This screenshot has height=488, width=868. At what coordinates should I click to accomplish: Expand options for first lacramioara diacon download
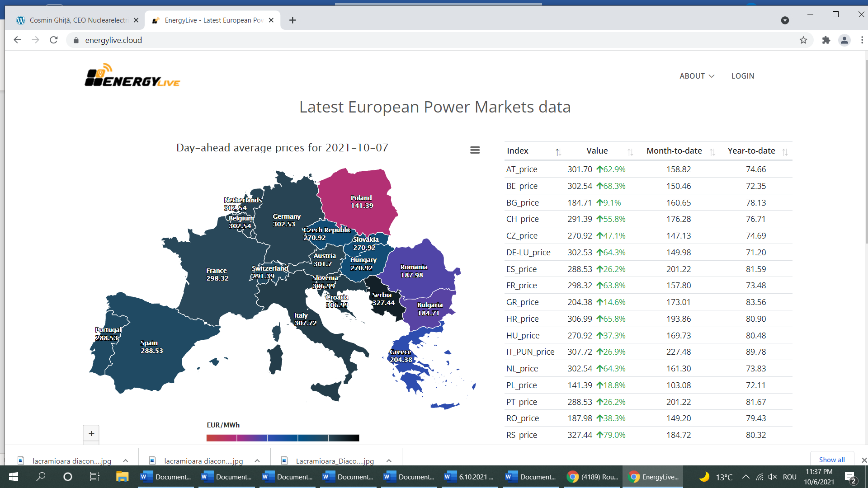click(x=126, y=461)
